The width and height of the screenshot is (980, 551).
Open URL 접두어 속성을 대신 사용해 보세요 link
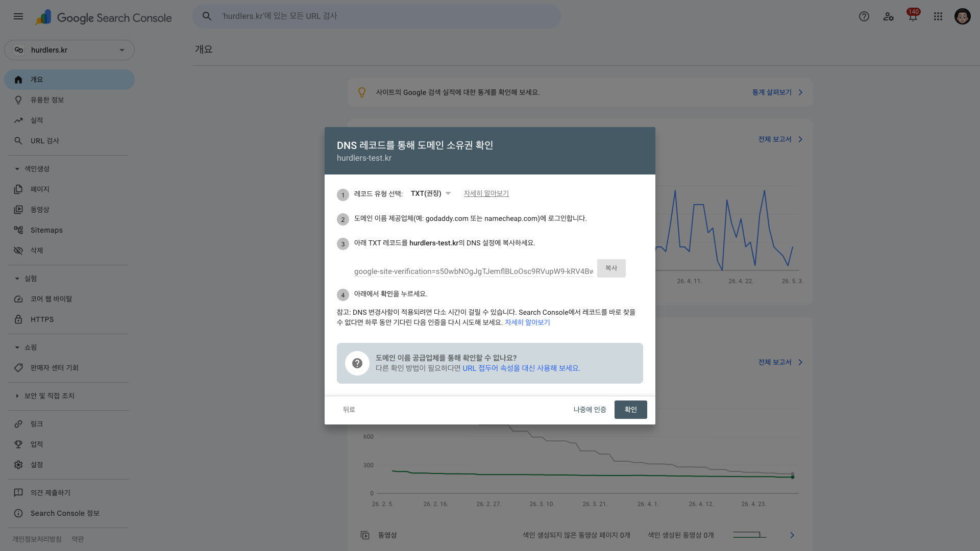tap(521, 368)
